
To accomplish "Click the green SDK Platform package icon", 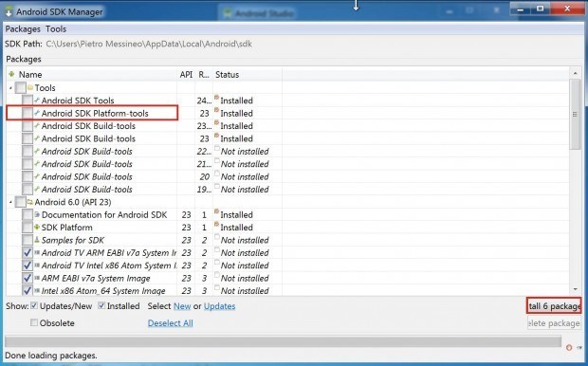I will point(37,228).
